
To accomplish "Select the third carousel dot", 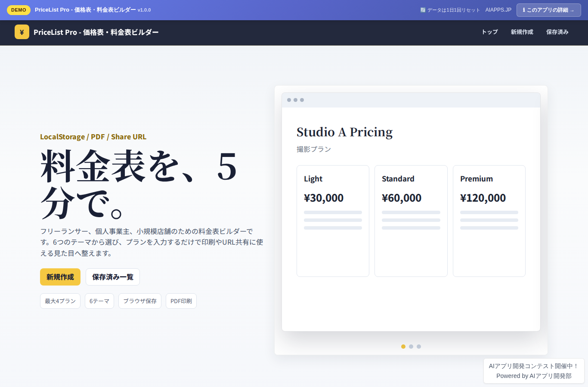I will click(x=419, y=347).
